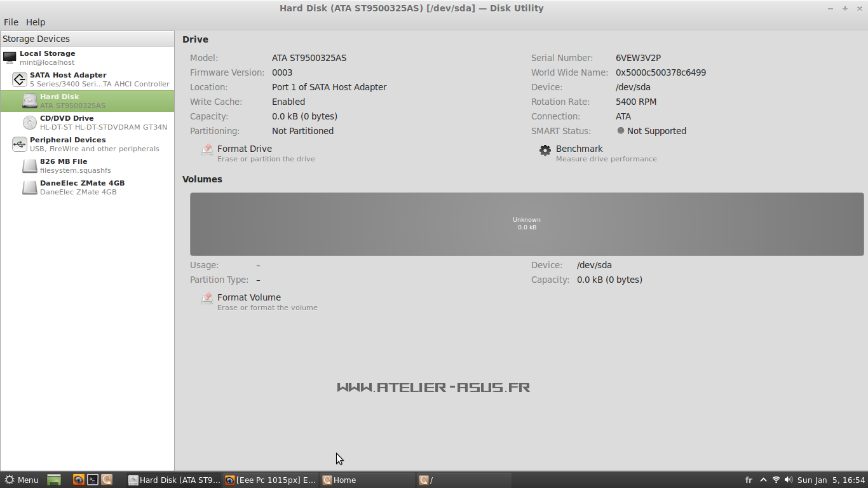Open the File menu

click(11, 22)
